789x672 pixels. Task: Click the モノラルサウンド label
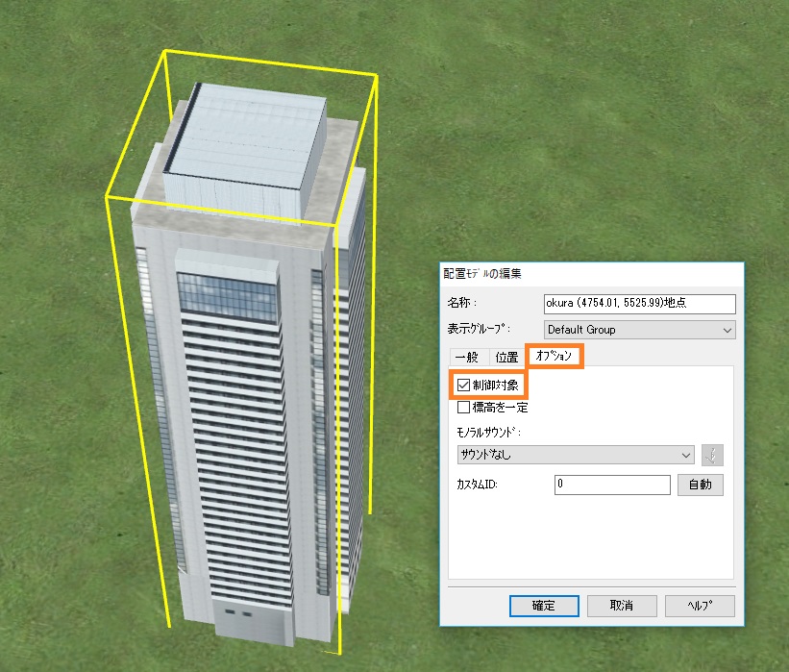click(488, 433)
